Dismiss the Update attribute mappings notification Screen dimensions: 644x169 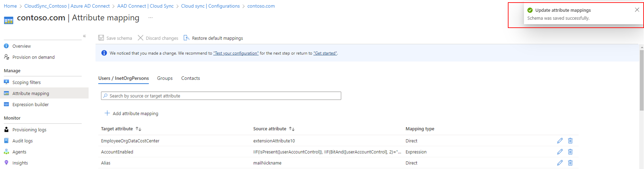tap(637, 10)
